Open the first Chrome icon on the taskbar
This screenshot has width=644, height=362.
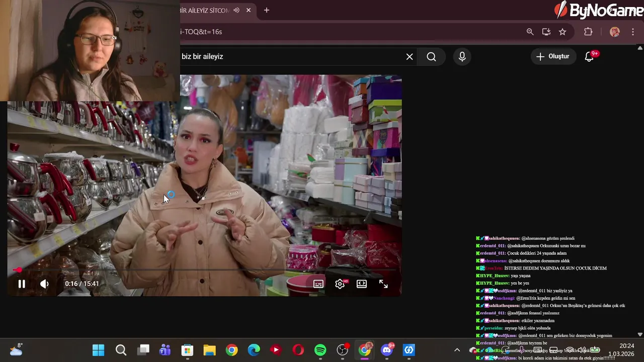coord(231,350)
